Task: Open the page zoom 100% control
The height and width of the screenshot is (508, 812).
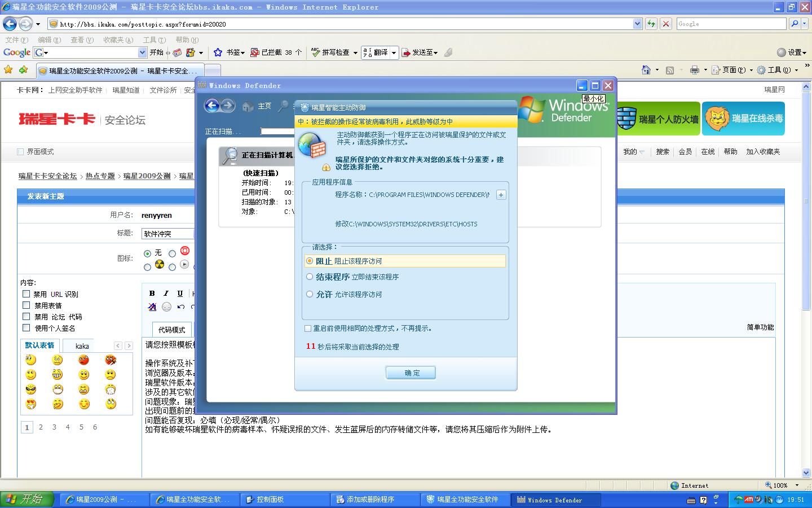Action: pyautogui.click(x=782, y=485)
